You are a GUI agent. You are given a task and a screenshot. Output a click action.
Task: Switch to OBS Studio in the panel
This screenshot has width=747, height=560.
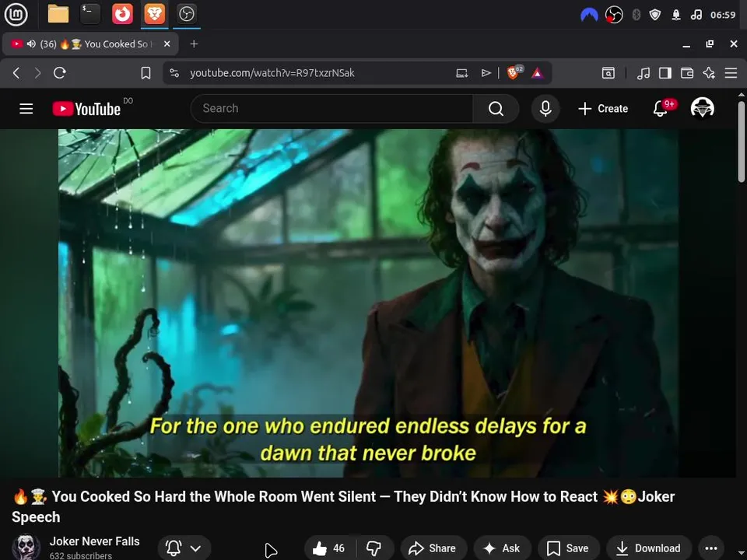tap(186, 14)
